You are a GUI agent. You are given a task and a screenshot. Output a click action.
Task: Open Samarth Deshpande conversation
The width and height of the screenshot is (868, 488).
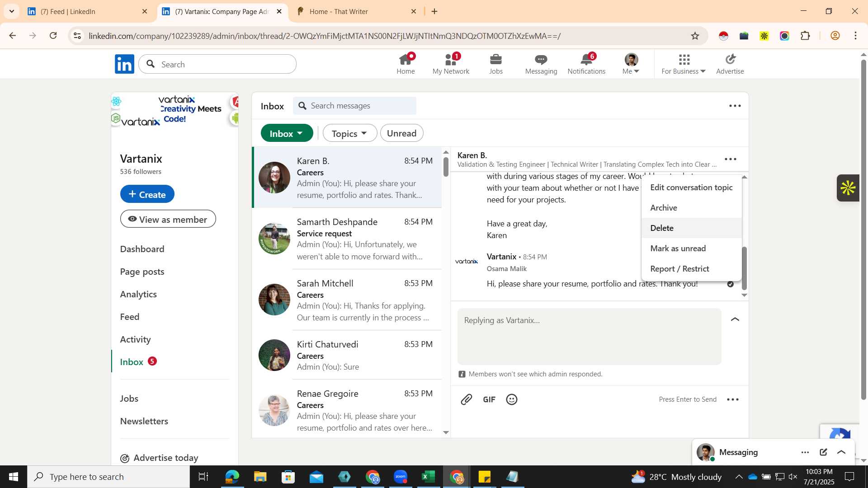pyautogui.click(x=347, y=239)
